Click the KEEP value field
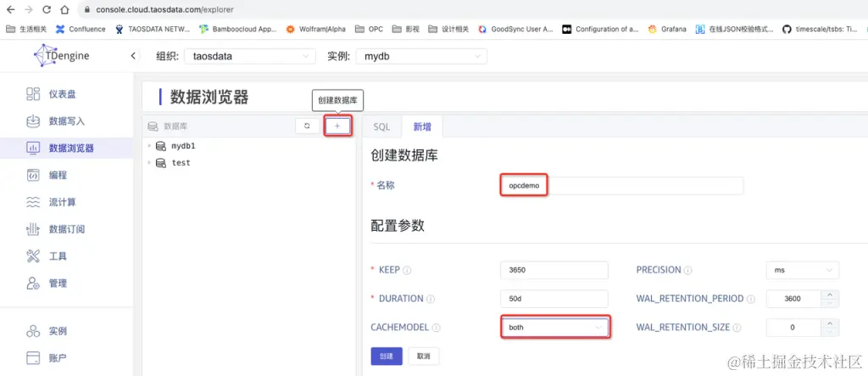This screenshot has height=376, width=868. point(554,270)
